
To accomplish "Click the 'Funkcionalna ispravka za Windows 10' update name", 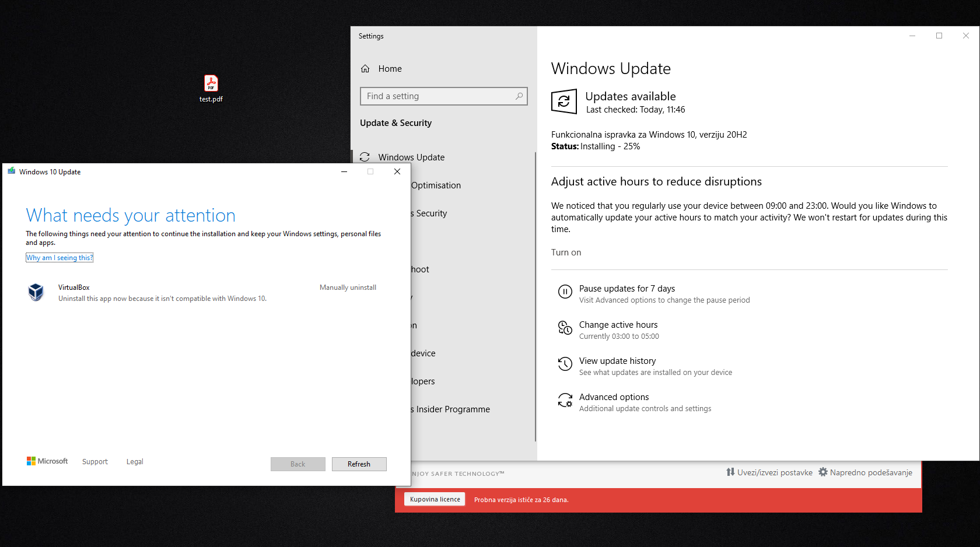I will 649,135.
